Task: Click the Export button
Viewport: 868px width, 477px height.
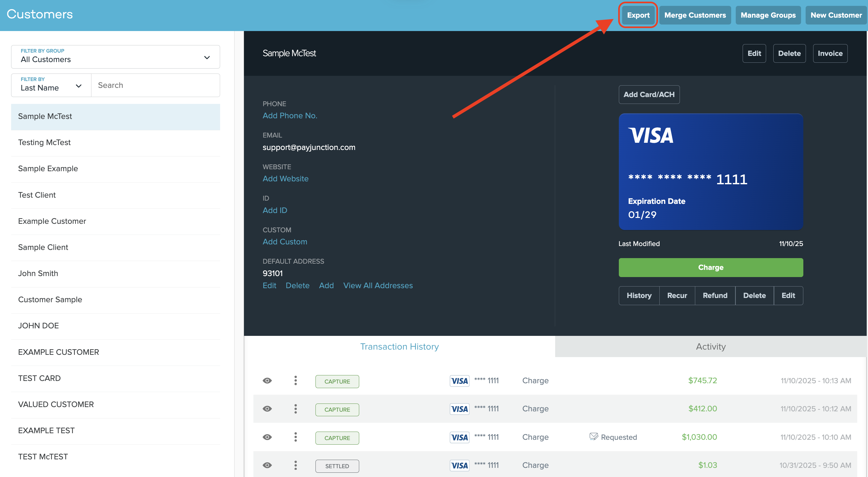Action: pyautogui.click(x=638, y=15)
